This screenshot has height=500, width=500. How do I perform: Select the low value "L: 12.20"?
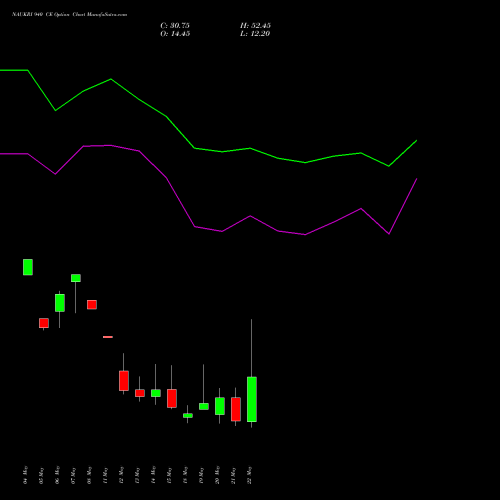[x=255, y=34]
